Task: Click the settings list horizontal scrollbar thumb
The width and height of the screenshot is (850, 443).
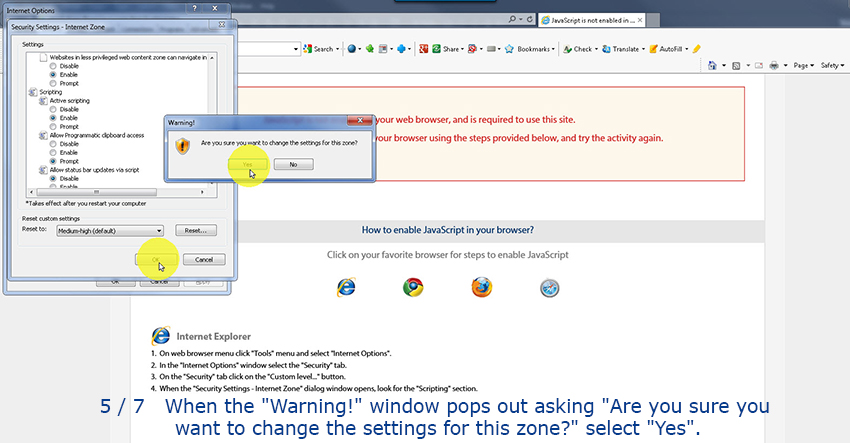Action: (96, 192)
